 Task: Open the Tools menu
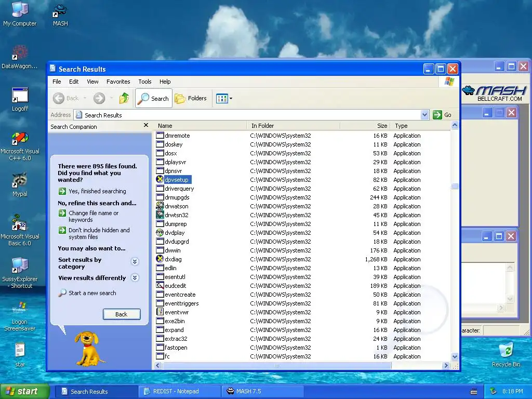click(144, 82)
